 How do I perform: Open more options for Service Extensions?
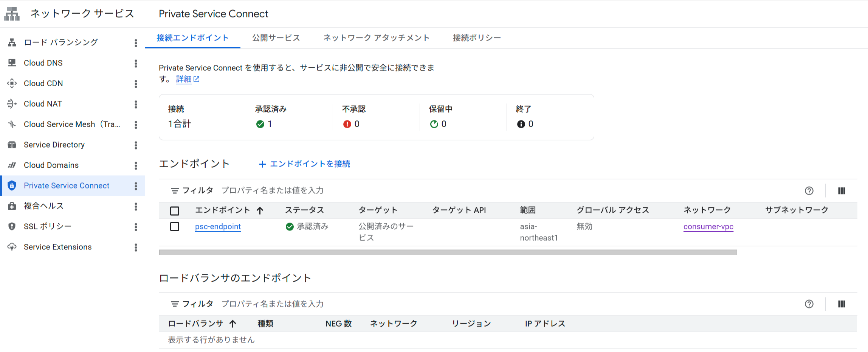click(136, 247)
